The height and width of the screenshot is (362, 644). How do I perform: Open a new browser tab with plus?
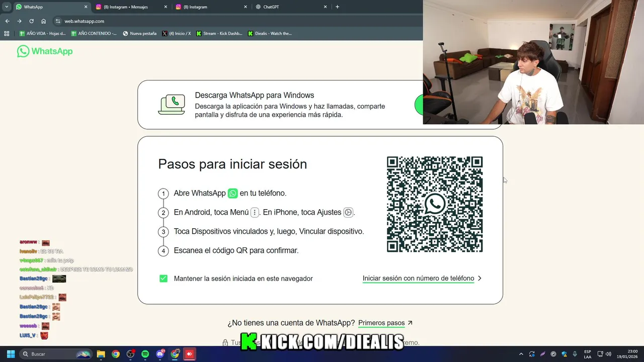pyautogui.click(x=337, y=7)
